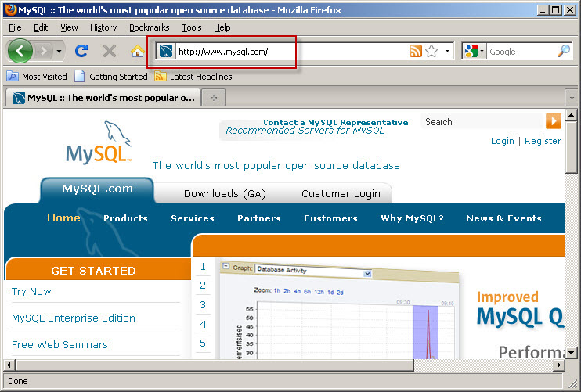Screen dimensions: 581x392
Task: Open the Latest Headlines feed bookmark
Action: coord(193,77)
